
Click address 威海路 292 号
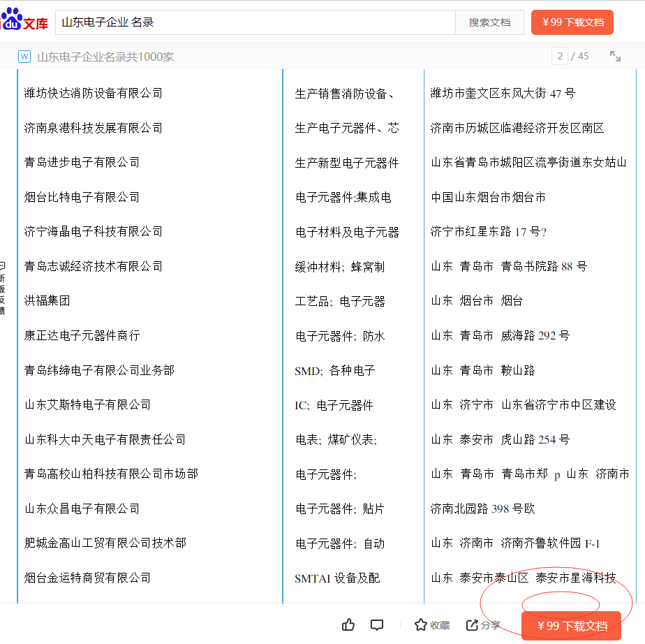pyautogui.click(x=535, y=336)
